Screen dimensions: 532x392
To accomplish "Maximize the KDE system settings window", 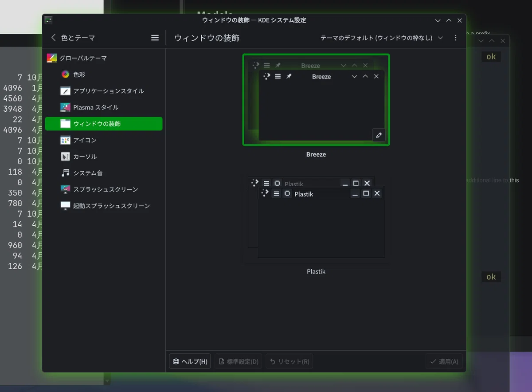I will point(449,20).
